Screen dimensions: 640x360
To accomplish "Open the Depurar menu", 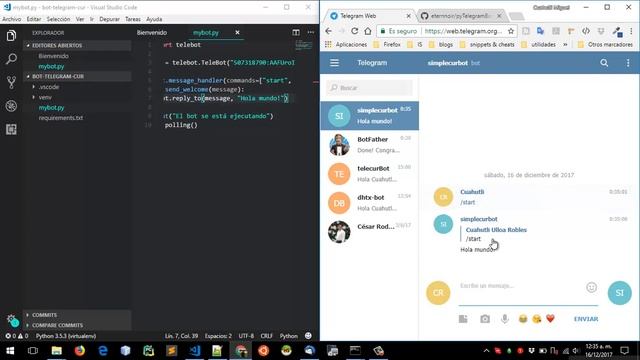I will [x=109, y=19].
